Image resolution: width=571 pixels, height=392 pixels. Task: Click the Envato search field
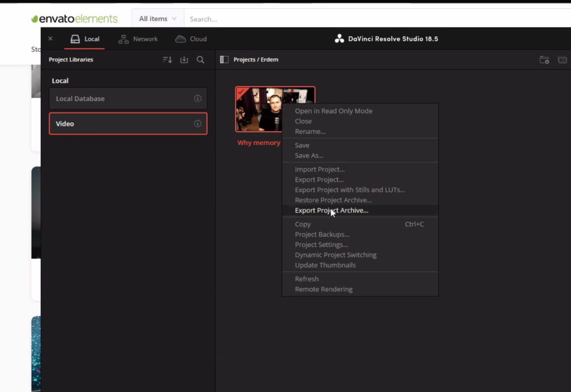tap(378, 19)
